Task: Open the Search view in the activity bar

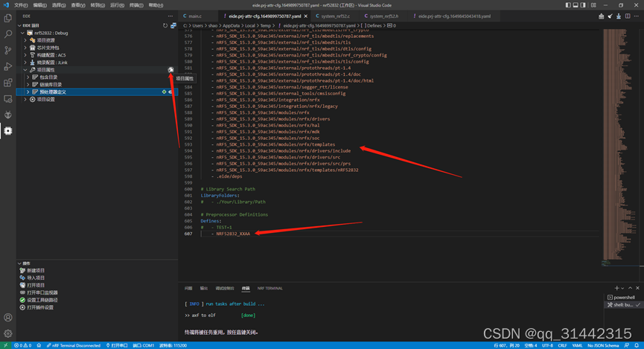Action: (7, 34)
